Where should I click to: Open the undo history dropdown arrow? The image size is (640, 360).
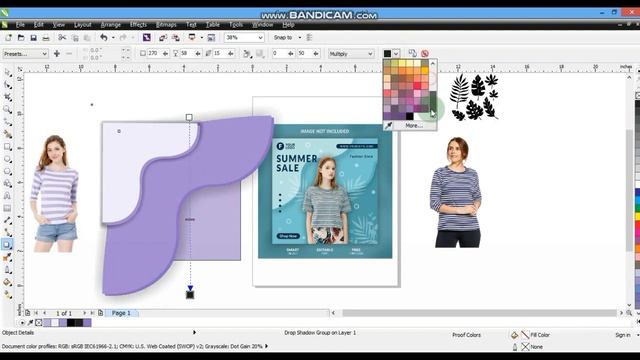point(113,38)
